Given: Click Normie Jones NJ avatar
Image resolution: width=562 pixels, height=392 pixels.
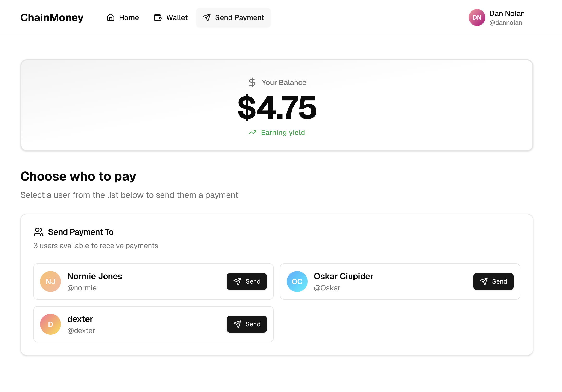Looking at the screenshot, I should 51,281.
